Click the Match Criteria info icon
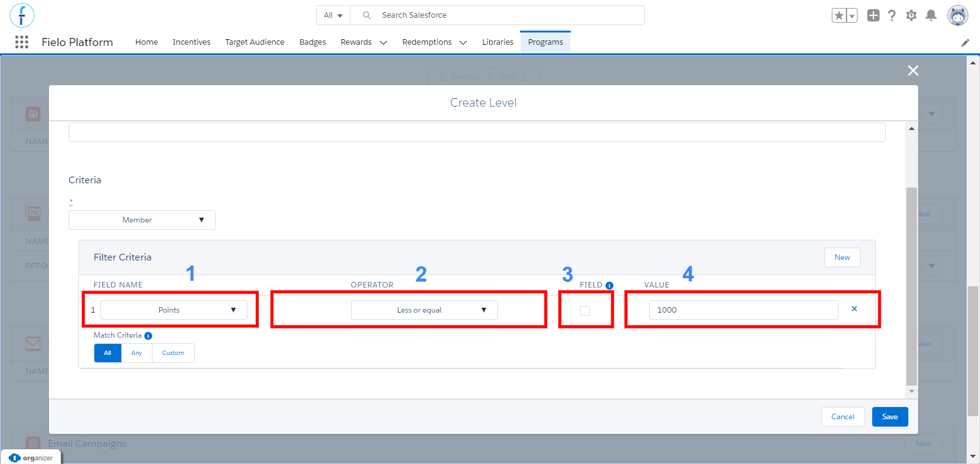980x464 pixels. [x=148, y=336]
